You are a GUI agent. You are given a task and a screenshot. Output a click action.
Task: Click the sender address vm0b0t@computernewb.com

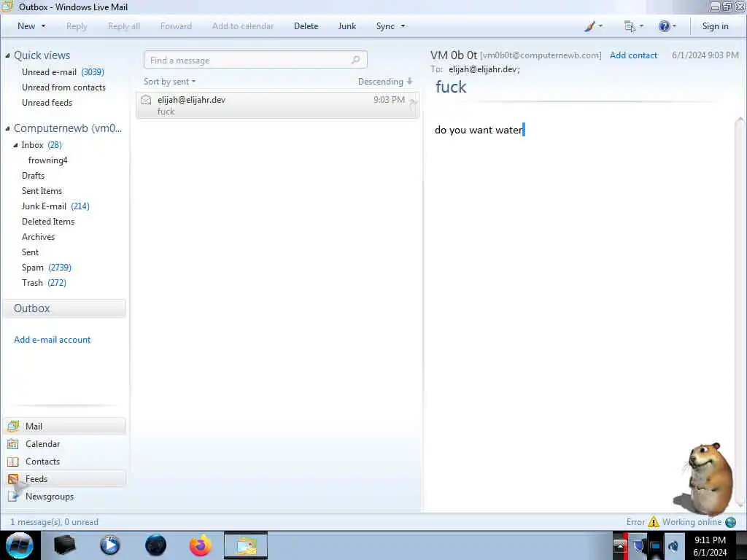click(541, 55)
